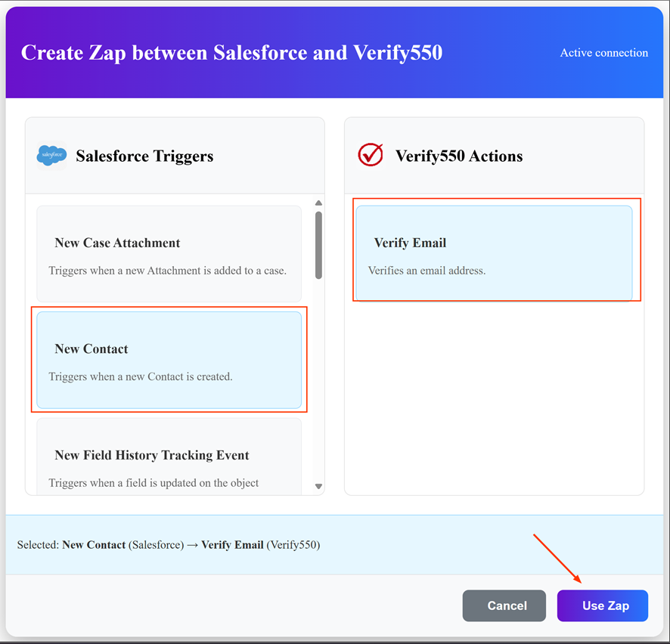Cancel the Zap creation dialog
670x644 pixels.
[x=504, y=605]
